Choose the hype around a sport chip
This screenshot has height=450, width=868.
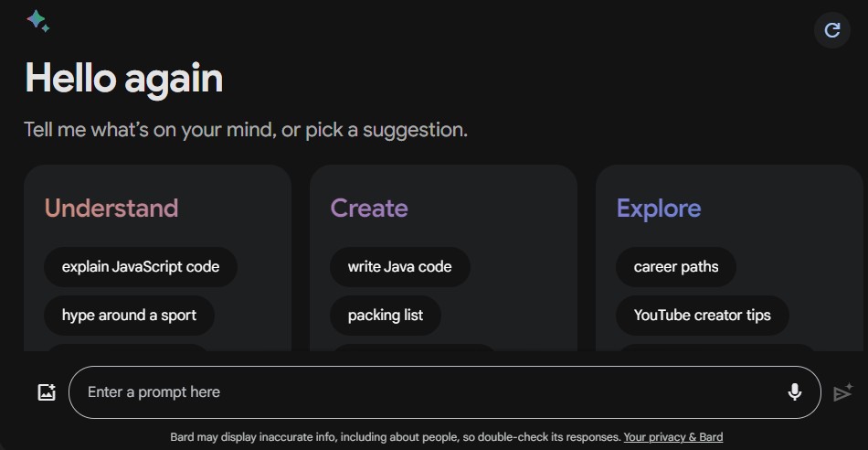(129, 316)
